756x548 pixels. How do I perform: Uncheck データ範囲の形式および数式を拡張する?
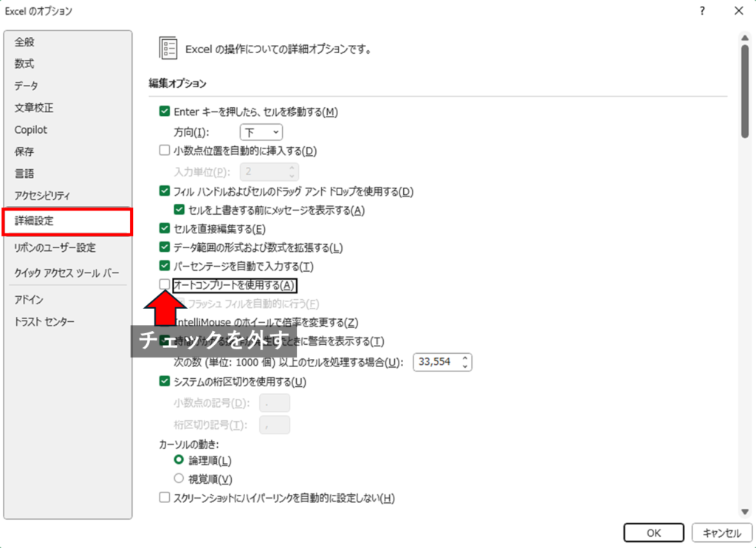pyautogui.click(x=165, y=247)
